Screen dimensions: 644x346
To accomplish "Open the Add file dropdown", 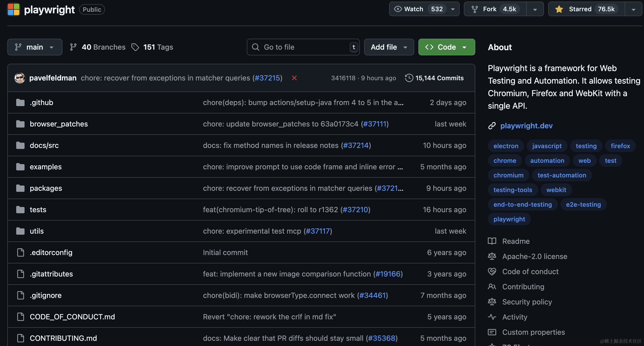I will (x=389, y=47).
